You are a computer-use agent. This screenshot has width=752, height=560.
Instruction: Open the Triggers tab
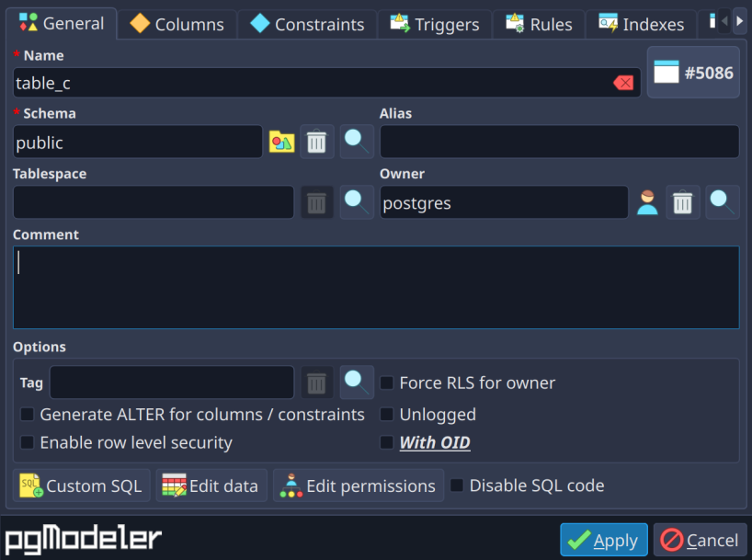[434, 25]
